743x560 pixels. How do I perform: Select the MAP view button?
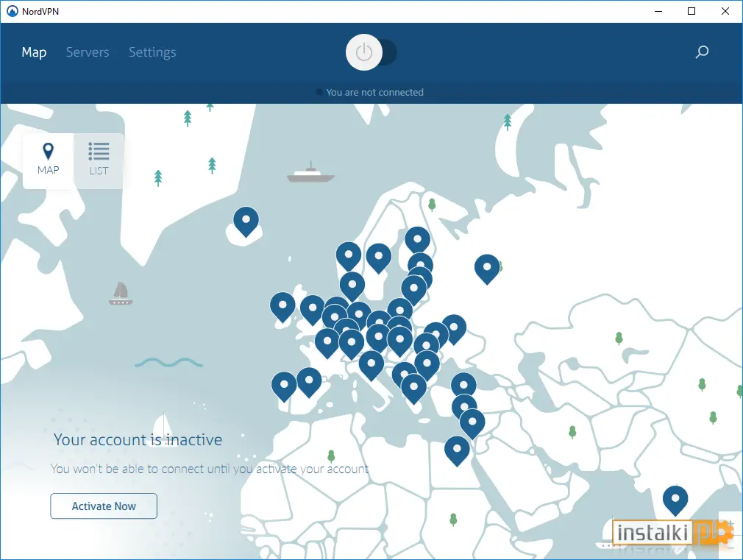click(49, 160)
